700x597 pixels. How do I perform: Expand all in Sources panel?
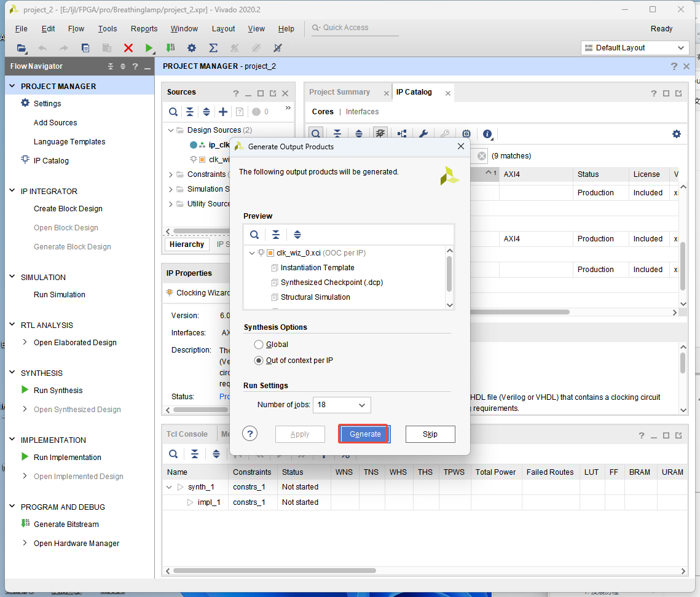(x=206, y=112)
